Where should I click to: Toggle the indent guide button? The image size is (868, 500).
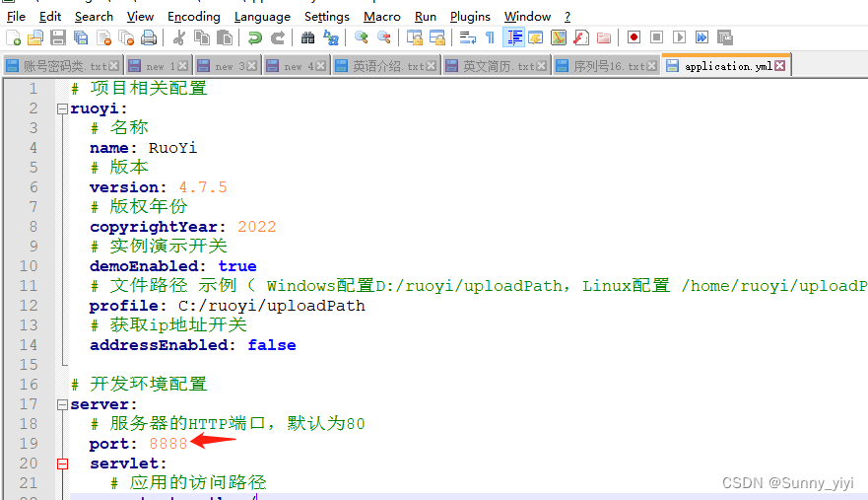(513, 37)
